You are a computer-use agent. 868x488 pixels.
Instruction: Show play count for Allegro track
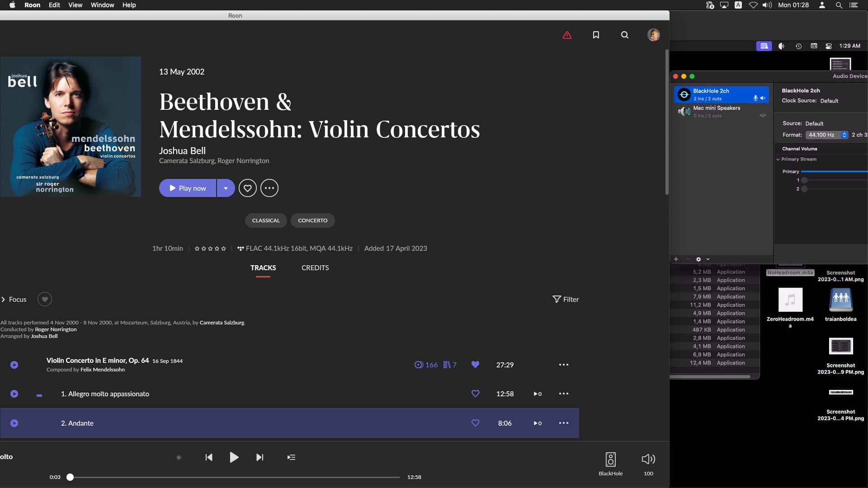pyautogui.click(x=538, y=394)
